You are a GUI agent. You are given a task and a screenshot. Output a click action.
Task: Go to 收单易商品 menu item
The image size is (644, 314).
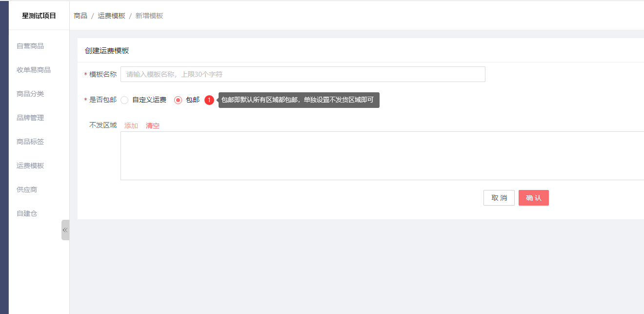tap(34, 70)
